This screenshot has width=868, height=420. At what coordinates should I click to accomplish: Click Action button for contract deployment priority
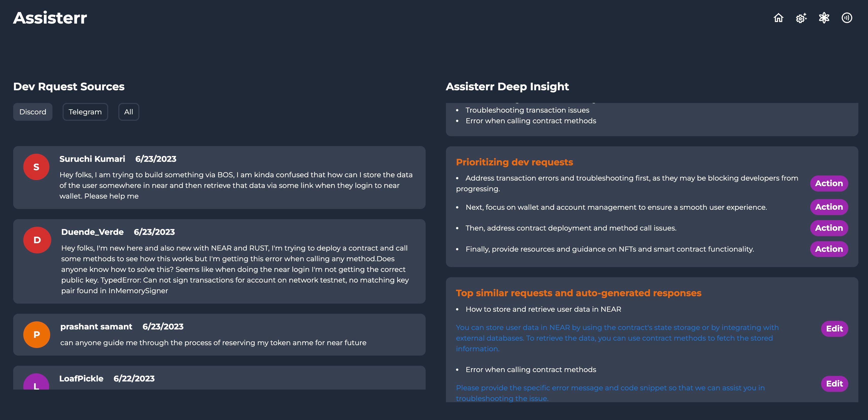[829, 228]
